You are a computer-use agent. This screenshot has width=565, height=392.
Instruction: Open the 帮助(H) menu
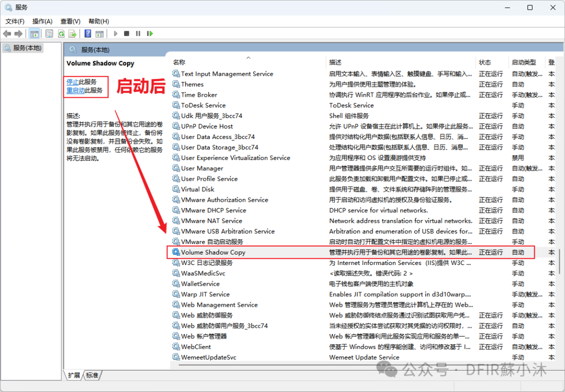tap(99, 21)
